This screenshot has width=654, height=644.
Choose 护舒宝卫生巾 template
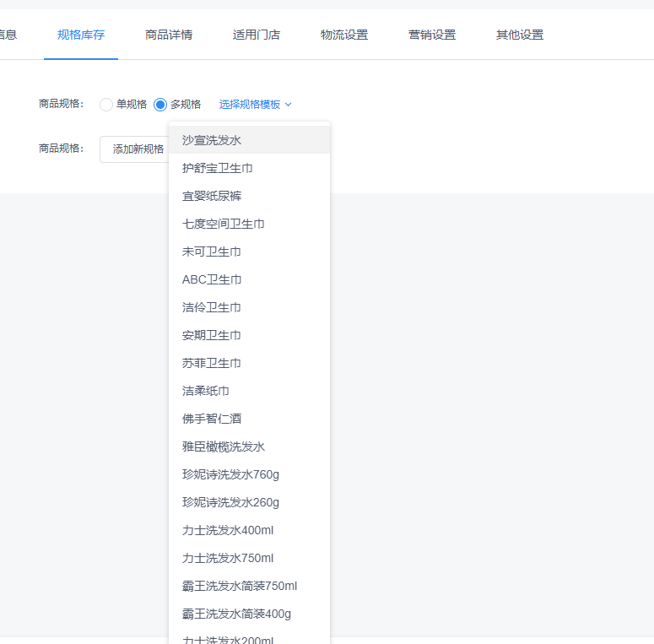(250, 168)
